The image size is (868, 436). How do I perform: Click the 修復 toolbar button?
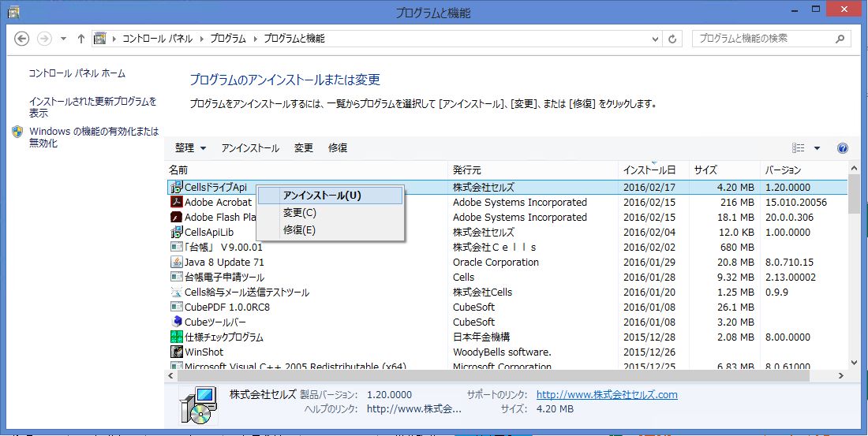point(338,148)
